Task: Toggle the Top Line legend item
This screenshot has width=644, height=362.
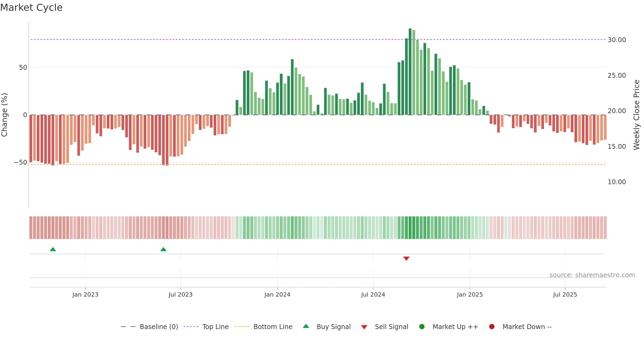Action: 206,327
